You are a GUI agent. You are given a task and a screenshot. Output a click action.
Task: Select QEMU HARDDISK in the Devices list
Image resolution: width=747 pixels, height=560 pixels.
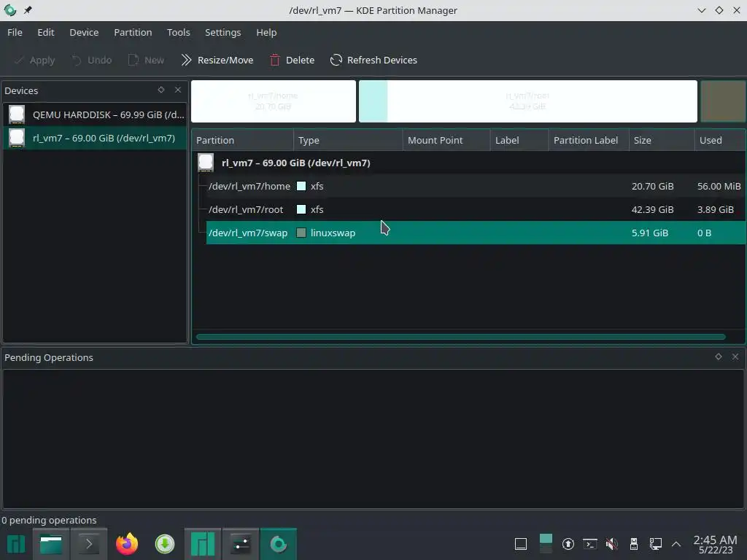pos(95,114)
